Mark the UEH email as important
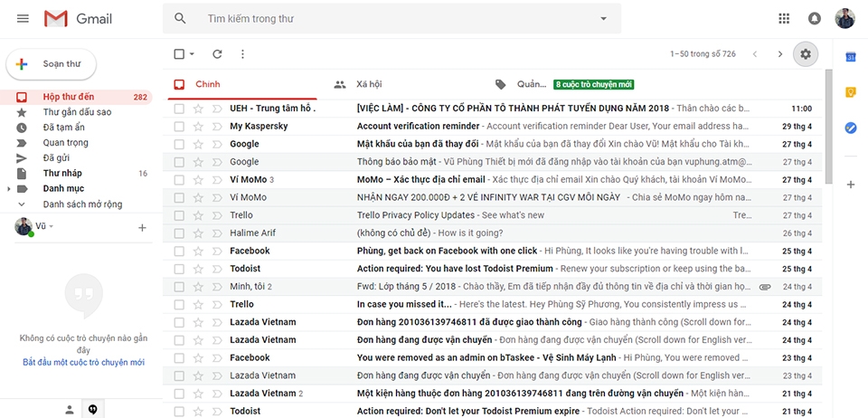Image resolution: width=868 pixels, height=418 pixels. [216, 109]
